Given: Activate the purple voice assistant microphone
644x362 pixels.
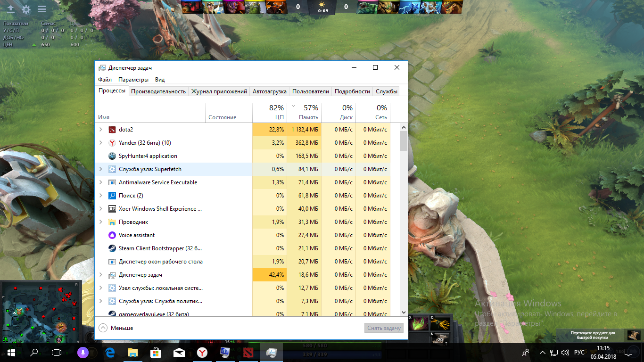Looking at the screenshot, I should click(x=83, y=353).
